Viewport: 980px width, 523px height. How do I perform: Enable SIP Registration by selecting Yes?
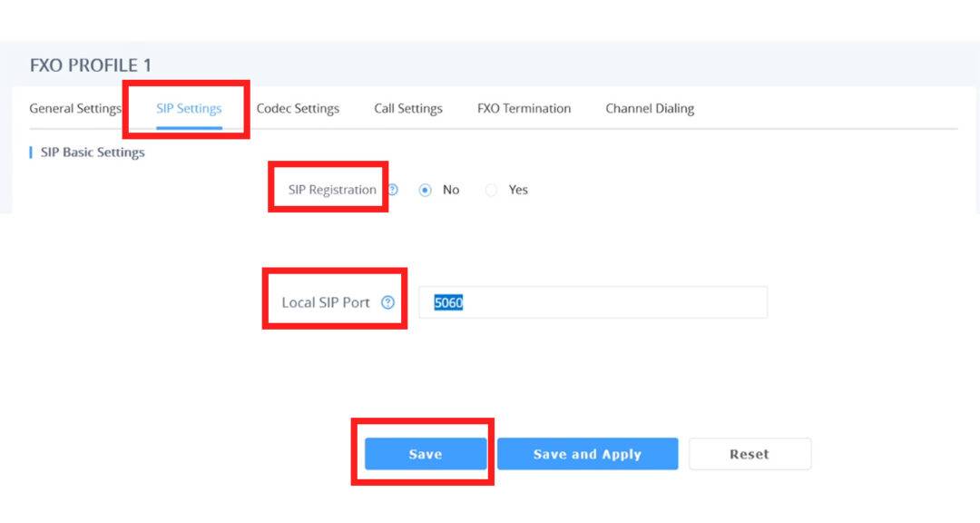[x=491, y=190]
